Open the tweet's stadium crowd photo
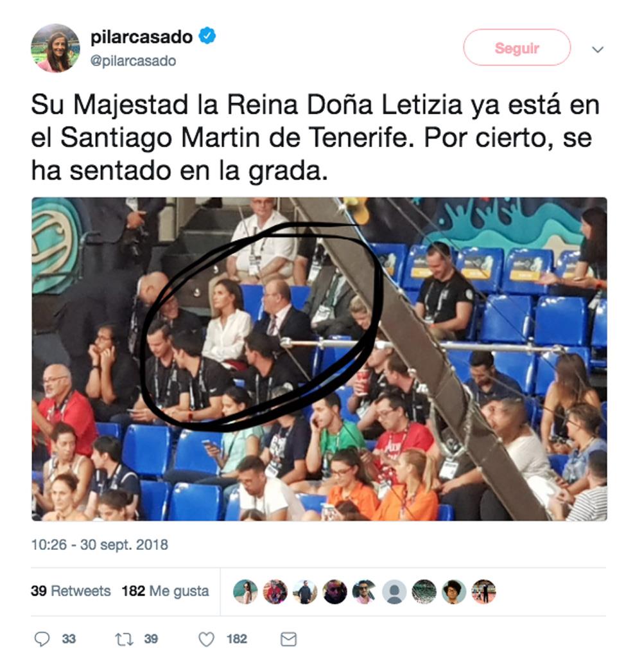The width and height of the screenshot is (642, 672). (x=319, y=358)
